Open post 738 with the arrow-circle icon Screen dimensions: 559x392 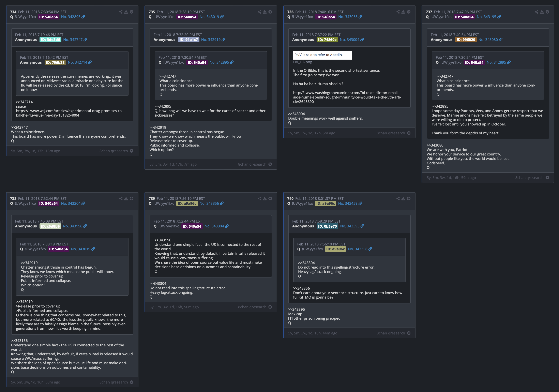coord(132,198)
